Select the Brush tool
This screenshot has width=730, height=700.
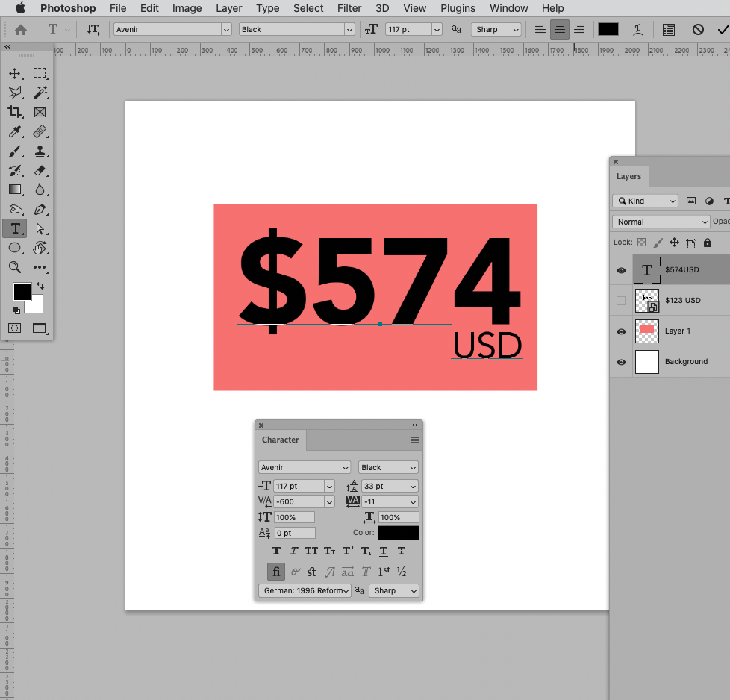(15, 151)
